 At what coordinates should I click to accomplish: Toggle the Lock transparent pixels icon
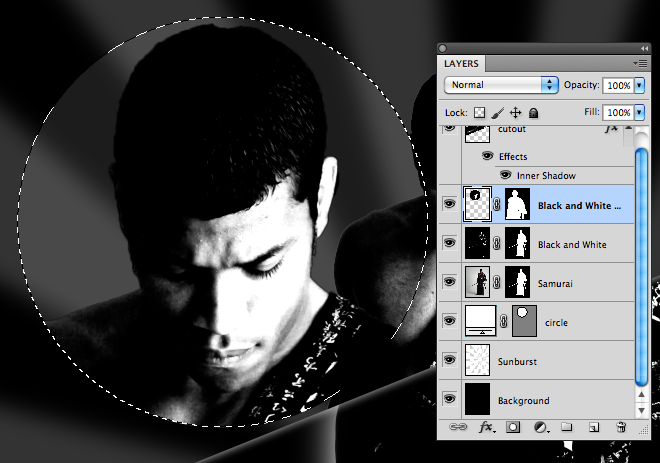click(479, 112)
